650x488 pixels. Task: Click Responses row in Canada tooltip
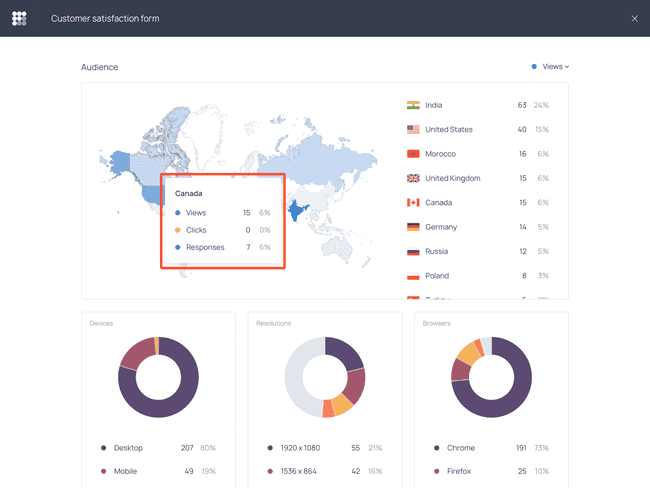pyautogui.click(x=223, y=248)
